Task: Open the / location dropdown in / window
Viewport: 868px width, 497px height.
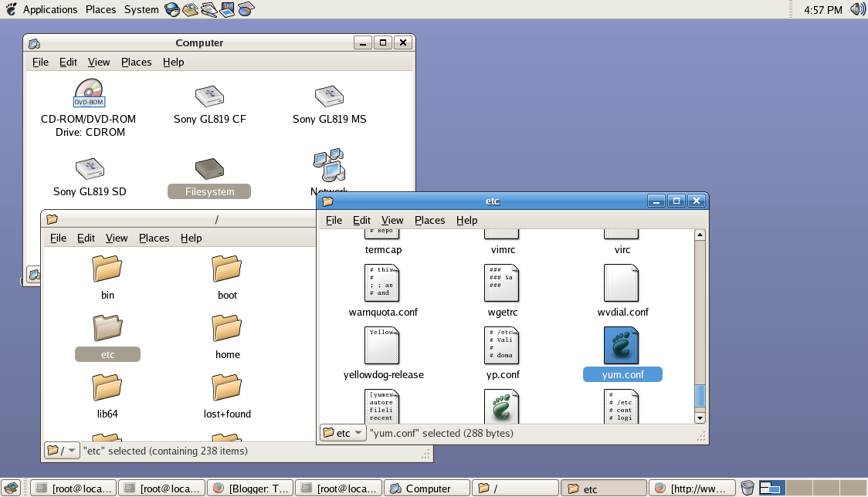Action: pos(62,451)
